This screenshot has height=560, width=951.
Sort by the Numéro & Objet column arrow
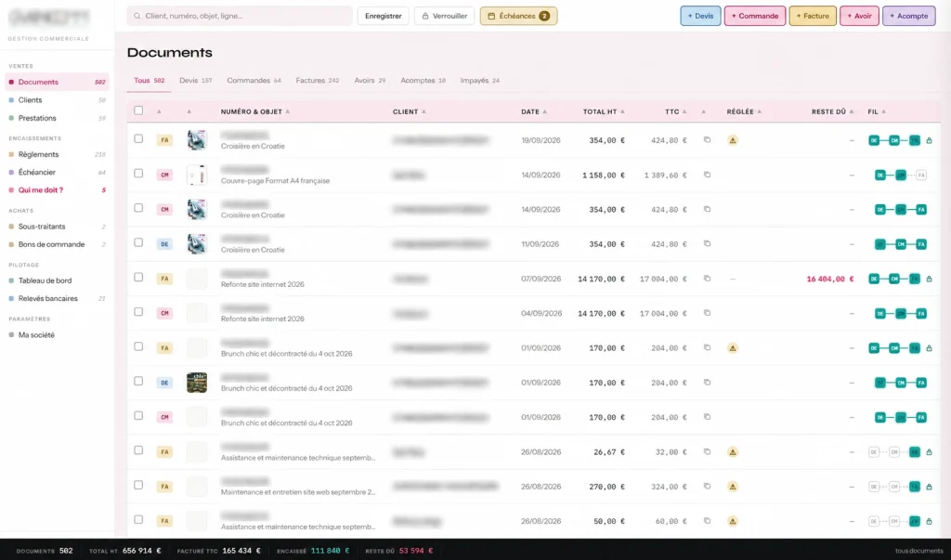click(x=288, y=111)
